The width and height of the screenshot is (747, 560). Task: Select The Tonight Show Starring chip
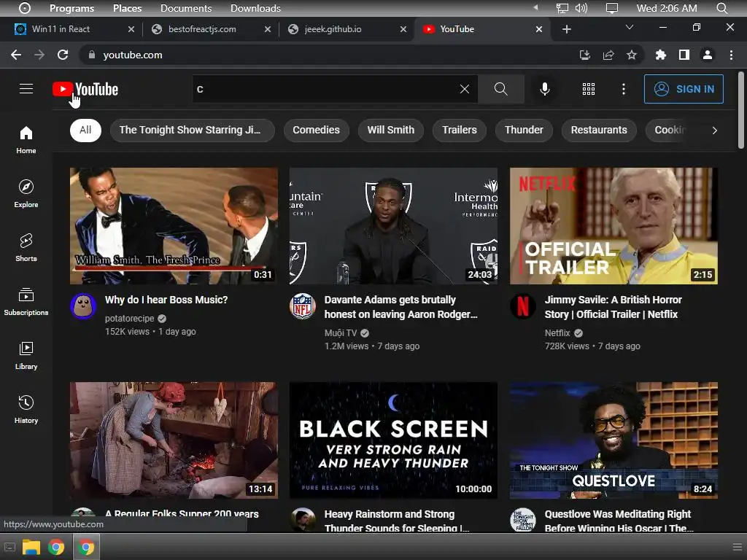point(192,130)
